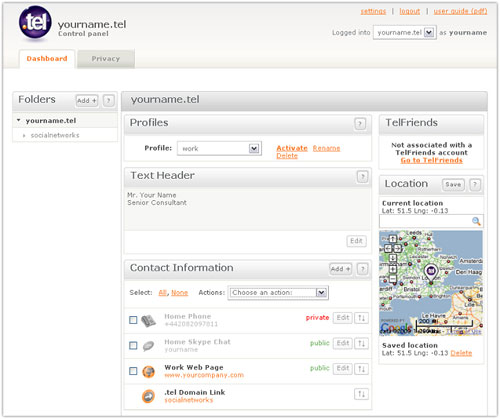The height and width of the screenshot is (419, 500).
Task: Pan the map up
Action: coord(393,239)
